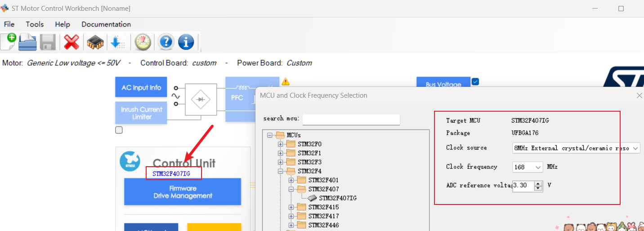Image resolution: width=644 pixels, height=231 pixels.
Task: Close the MCU and Clock Frequency dialog
Action: pos(640,95)
